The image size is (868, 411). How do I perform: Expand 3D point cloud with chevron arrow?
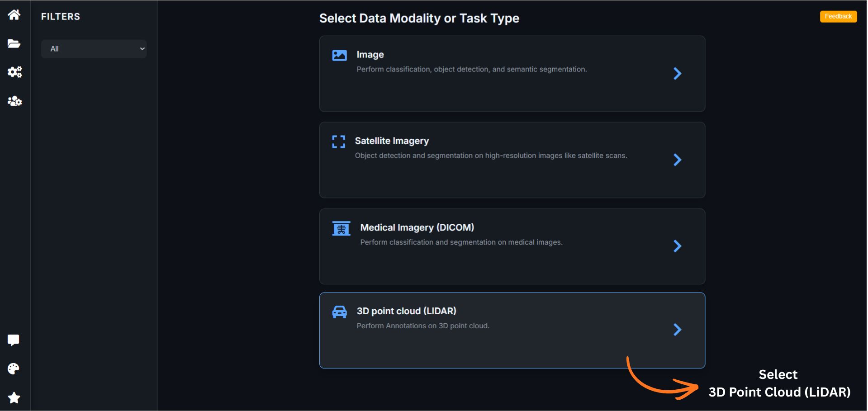click(677, 330)
